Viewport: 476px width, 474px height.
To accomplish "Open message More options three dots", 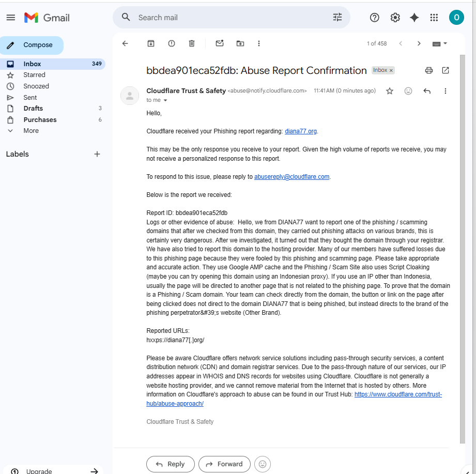I will point(446,91).
